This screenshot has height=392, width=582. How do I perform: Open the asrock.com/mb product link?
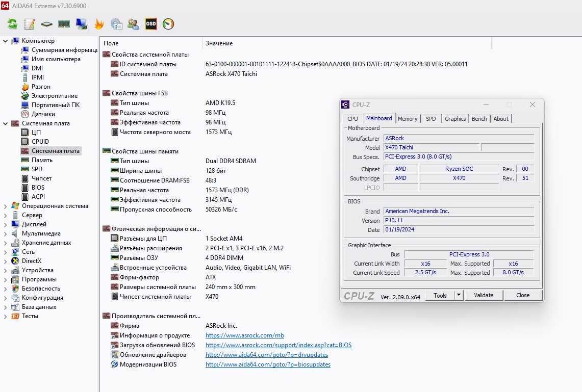click(245, 335)
